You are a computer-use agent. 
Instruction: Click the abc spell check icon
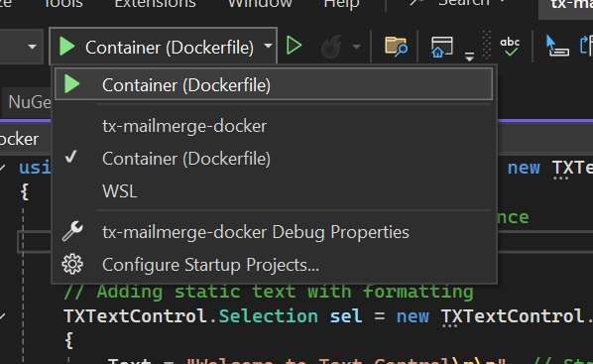coord(510,47)
